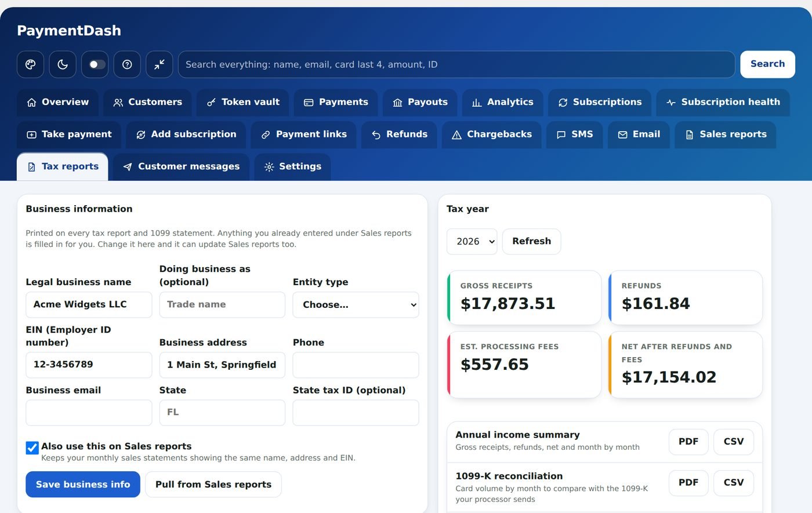Toggle the switch in the top toolbar

pos(95,64)
